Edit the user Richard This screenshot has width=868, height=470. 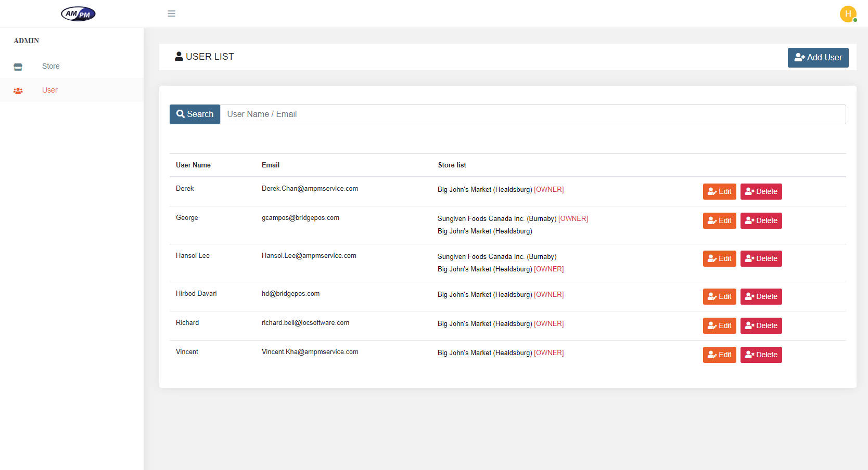pos(719,325)
